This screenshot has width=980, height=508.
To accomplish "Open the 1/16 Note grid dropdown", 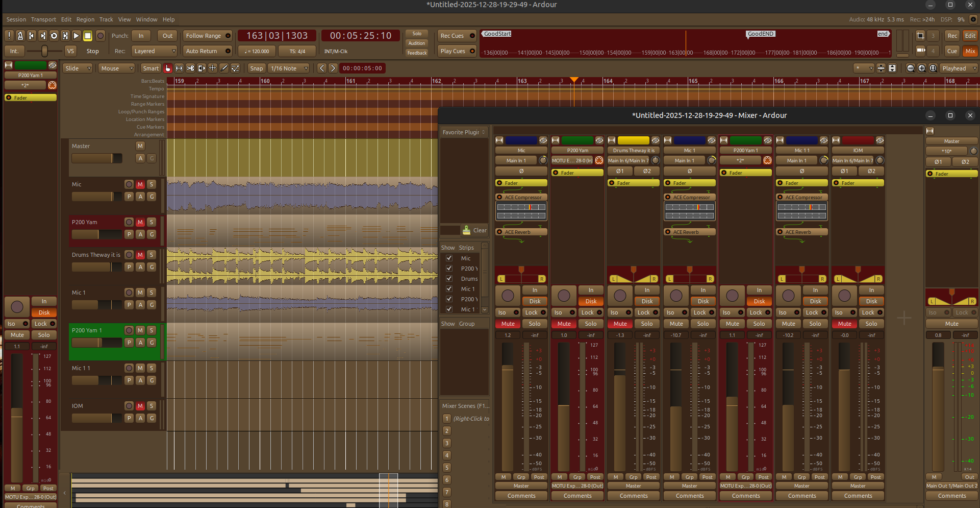I will [x=289, y=68].
